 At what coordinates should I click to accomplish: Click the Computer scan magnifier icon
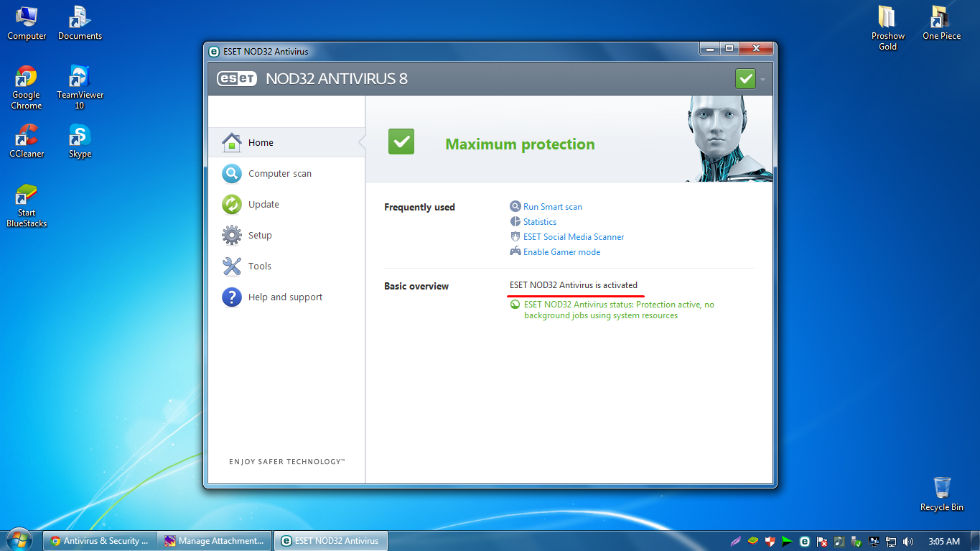(232, 173)
